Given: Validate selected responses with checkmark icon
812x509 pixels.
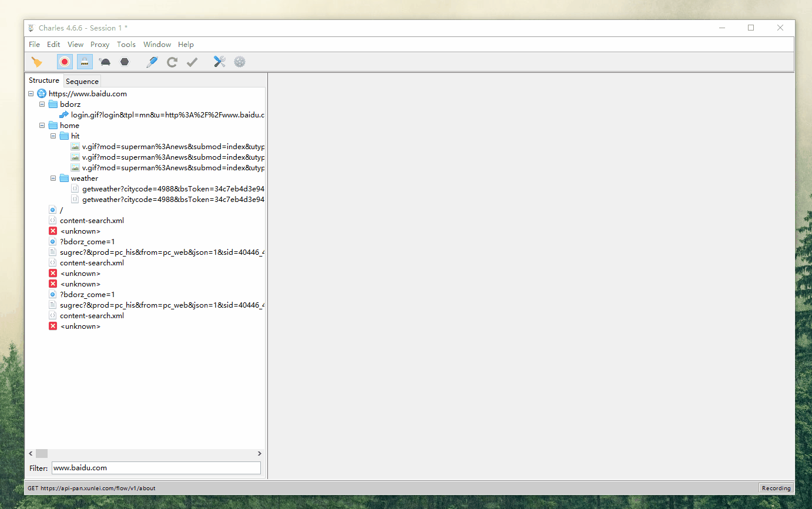Looking at the screenshot, I should point(192,62).
